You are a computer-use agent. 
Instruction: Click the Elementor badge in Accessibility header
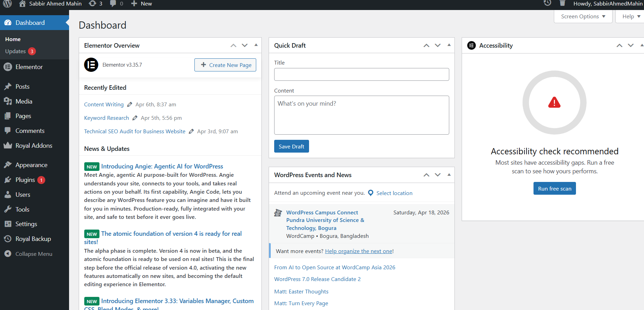tap(471, 45)
